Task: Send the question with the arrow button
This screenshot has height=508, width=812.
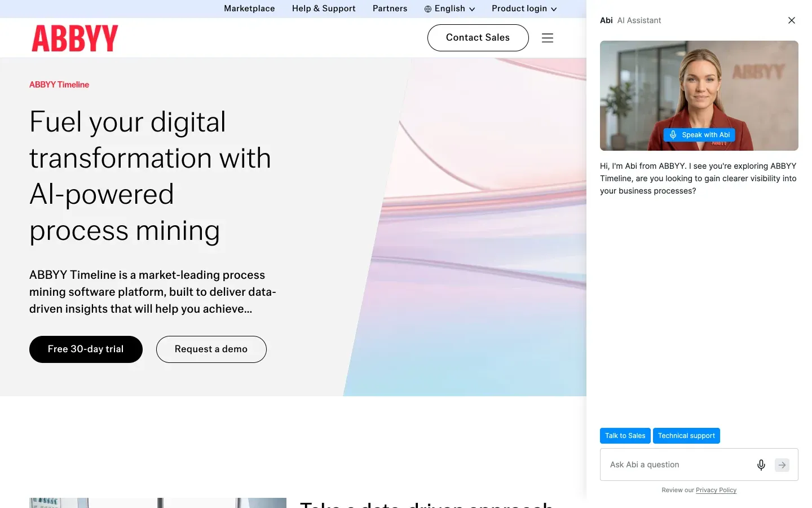Action: point(782,465)
